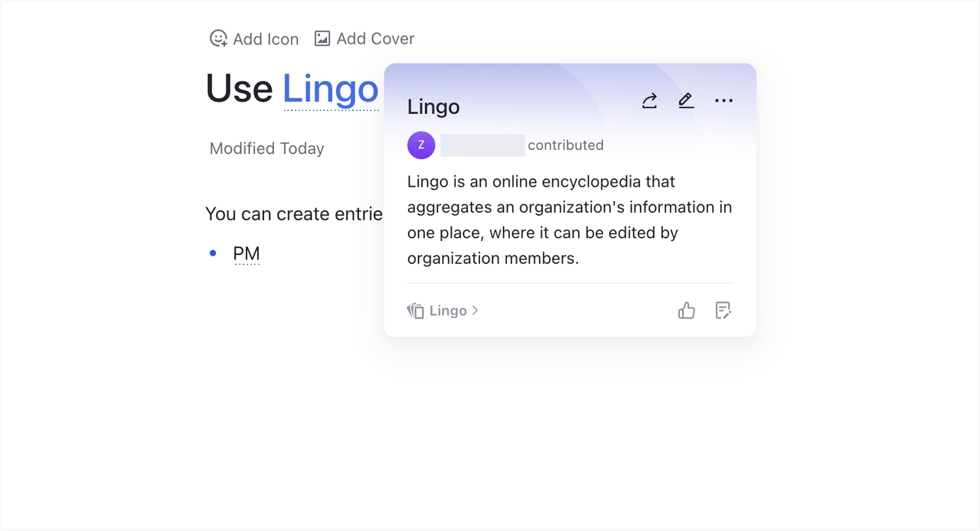Open the Lingo link at card bottom
The height and width of the screenshot is (531, 980).
point(443,311)
